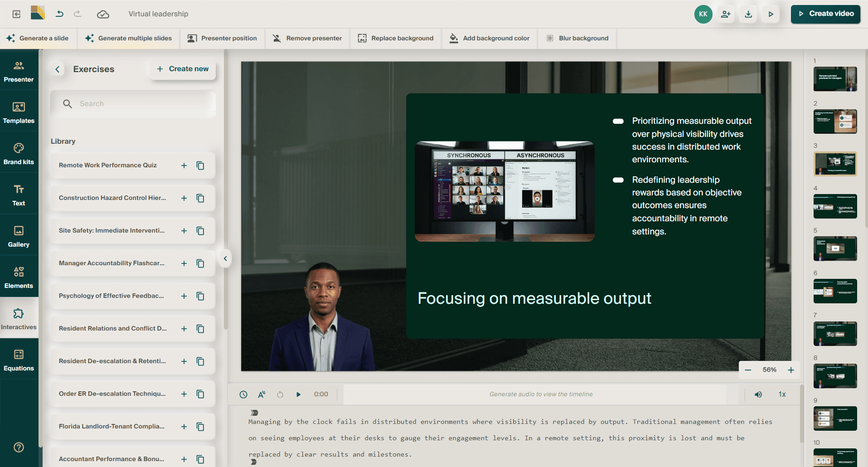
Task: Open the help question mark icon
Action: pyautogui.click(x=19, y=448)
